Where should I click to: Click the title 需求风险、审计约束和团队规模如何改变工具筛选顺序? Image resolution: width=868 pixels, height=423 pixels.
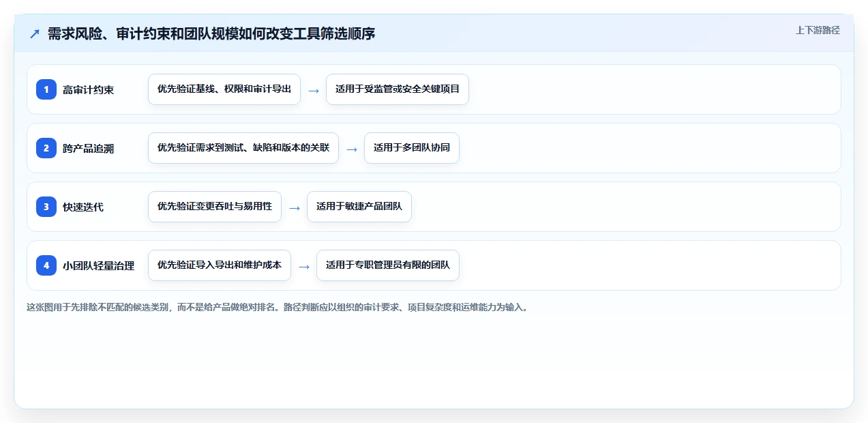tap(211, 33)
